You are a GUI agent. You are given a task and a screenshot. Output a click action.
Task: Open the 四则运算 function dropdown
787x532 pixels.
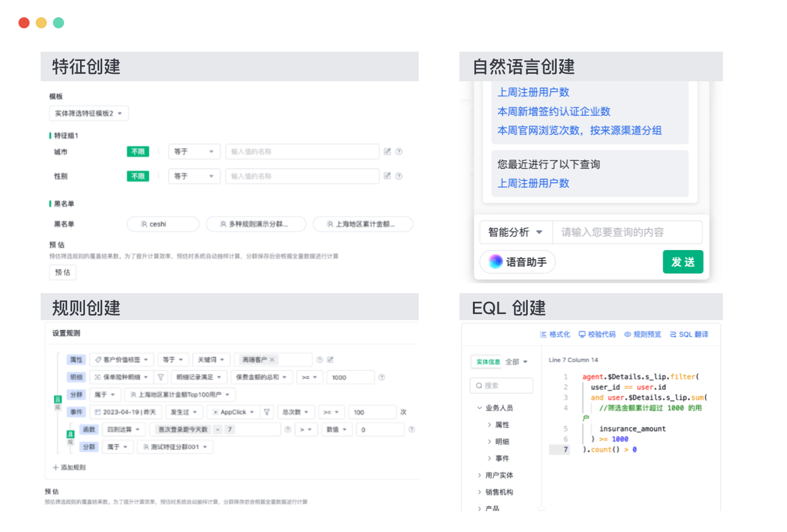pos(124,429)
